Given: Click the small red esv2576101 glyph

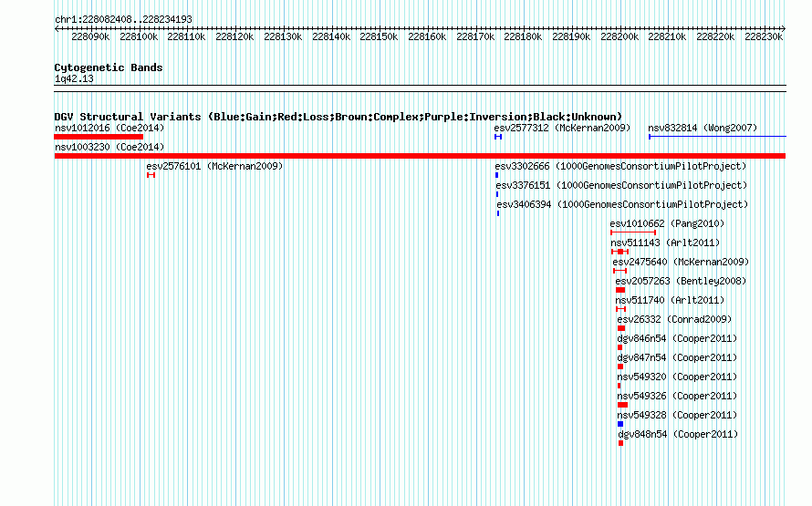Looking at the screenshot, I should 151,175.
